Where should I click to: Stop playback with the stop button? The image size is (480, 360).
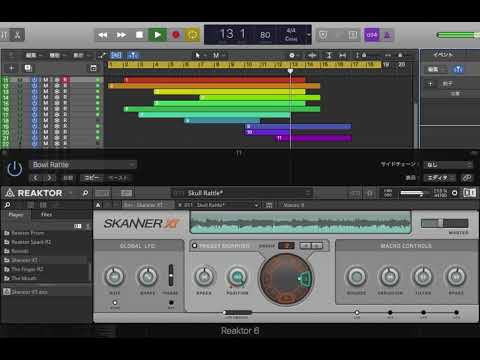pos(139,35)
